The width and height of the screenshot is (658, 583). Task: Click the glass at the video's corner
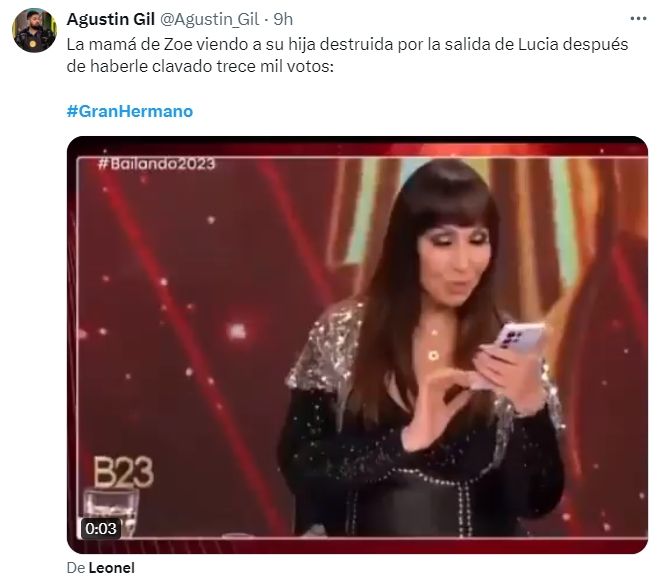tap(111, 512)
